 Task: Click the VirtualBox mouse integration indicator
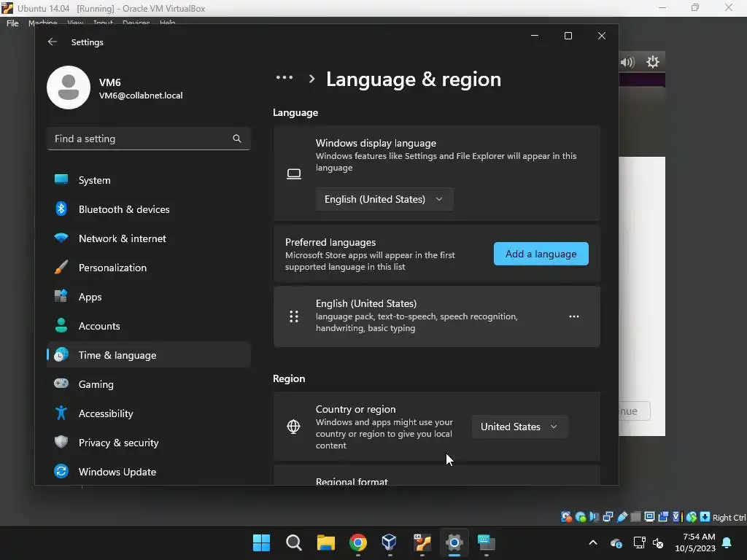[692, 517]
